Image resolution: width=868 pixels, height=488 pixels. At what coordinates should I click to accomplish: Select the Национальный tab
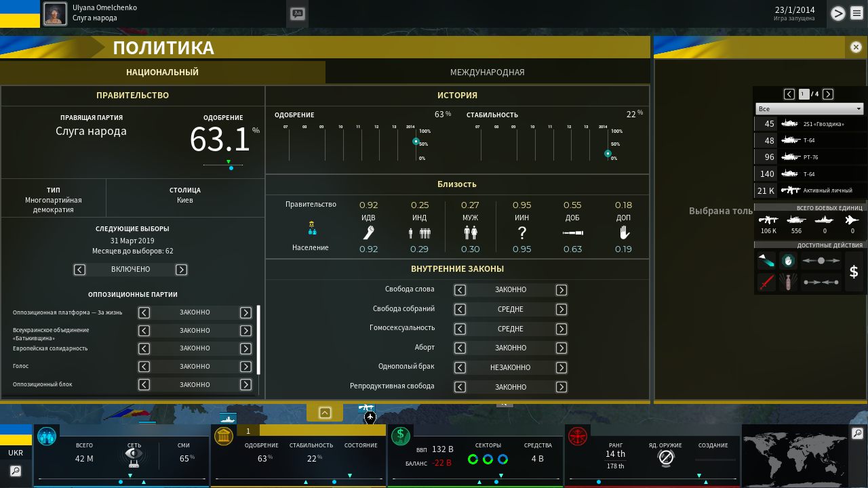(162, 72)
